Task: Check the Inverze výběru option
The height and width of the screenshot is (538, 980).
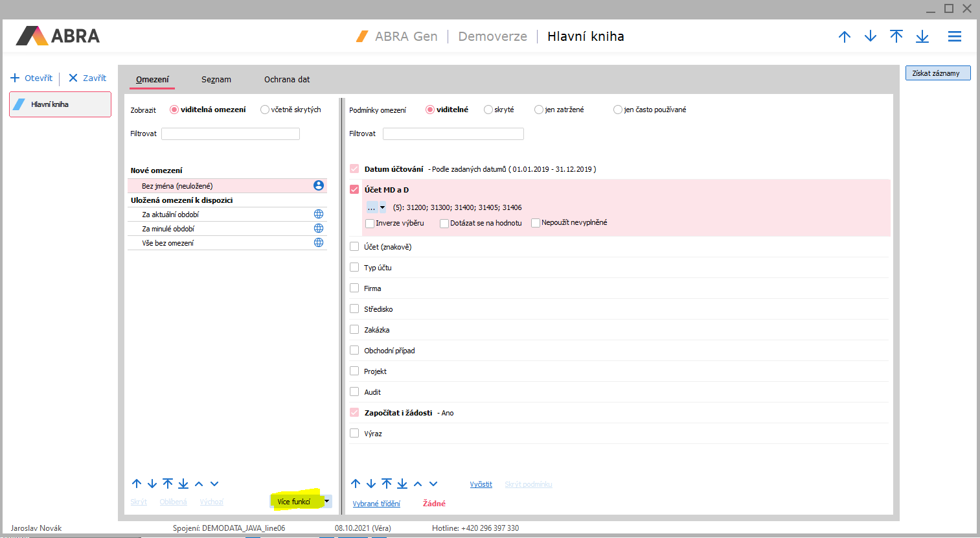Action: tap(370, 223)
